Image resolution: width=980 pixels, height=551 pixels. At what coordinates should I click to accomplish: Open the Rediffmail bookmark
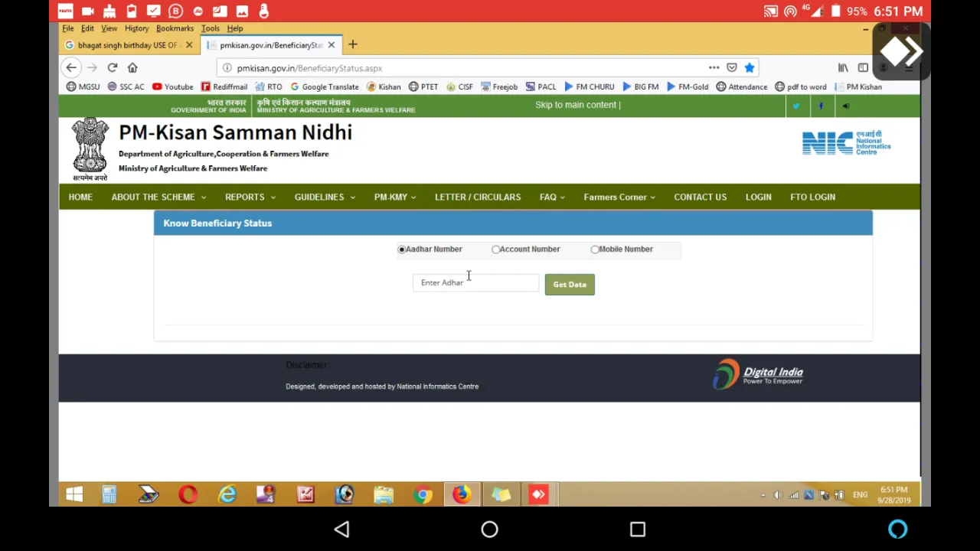coord(224,87)
